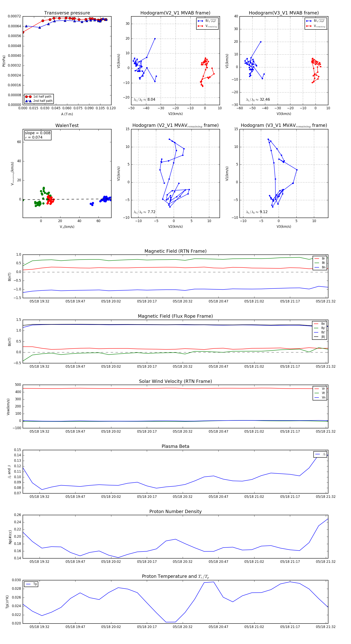Click the 'r = 0.074' annotation
351x644 pixels.
[x=34, y=137]
